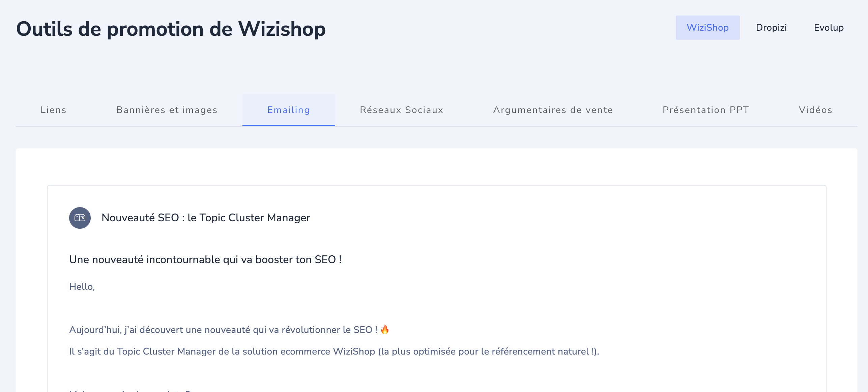
Task: Click the 'Hello,' greeting text
Action: [x=82, y=287]
